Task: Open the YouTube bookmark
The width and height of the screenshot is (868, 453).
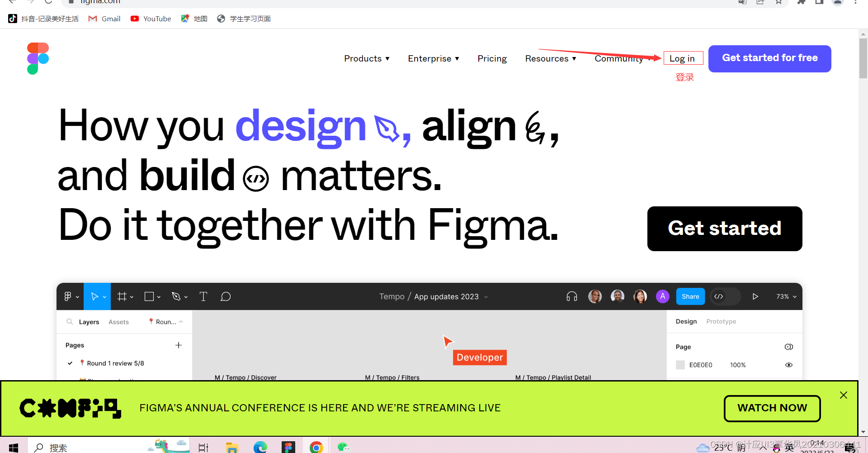Action: [151, 19]
